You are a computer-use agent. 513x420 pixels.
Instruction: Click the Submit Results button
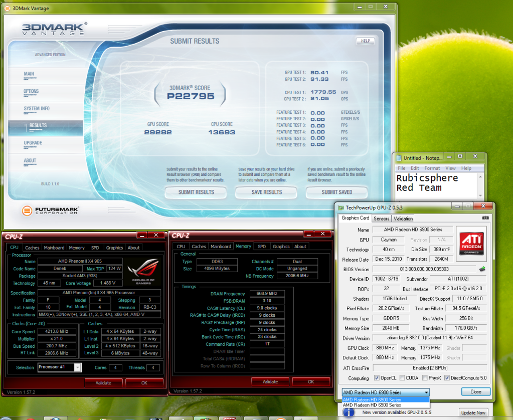click(196, 192)
